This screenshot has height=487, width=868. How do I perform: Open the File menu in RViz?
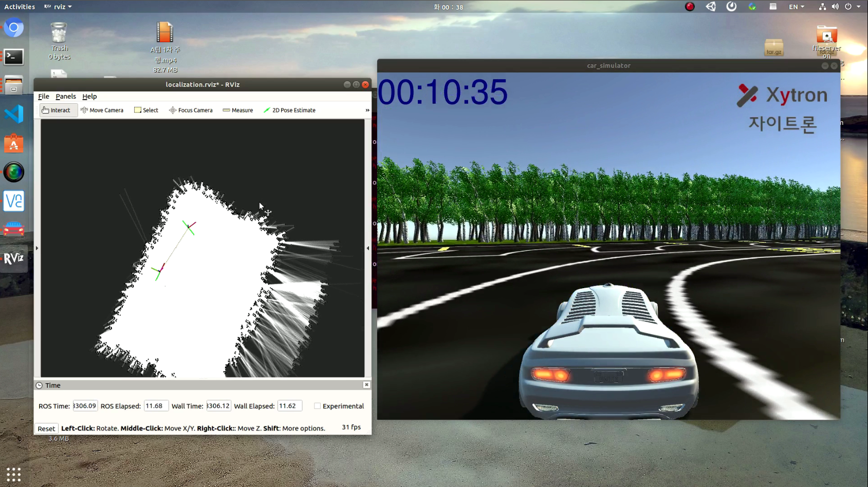[x=44, y=96]
